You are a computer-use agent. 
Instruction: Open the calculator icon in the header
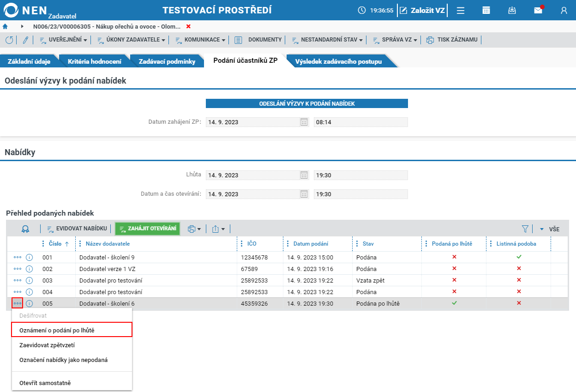pos(486,10)
